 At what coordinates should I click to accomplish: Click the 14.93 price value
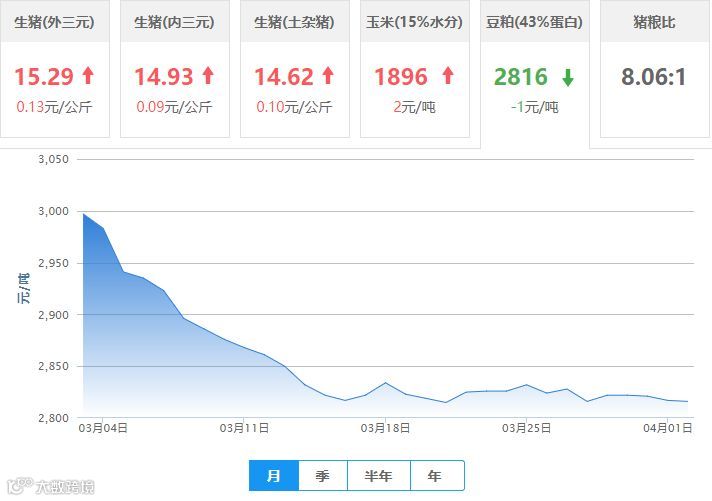(163, 76)
